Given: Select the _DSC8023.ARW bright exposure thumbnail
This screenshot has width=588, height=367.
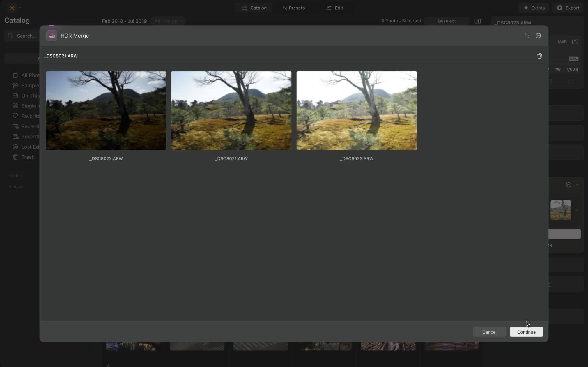Looking at the screenshot, I should click(357, 111).
